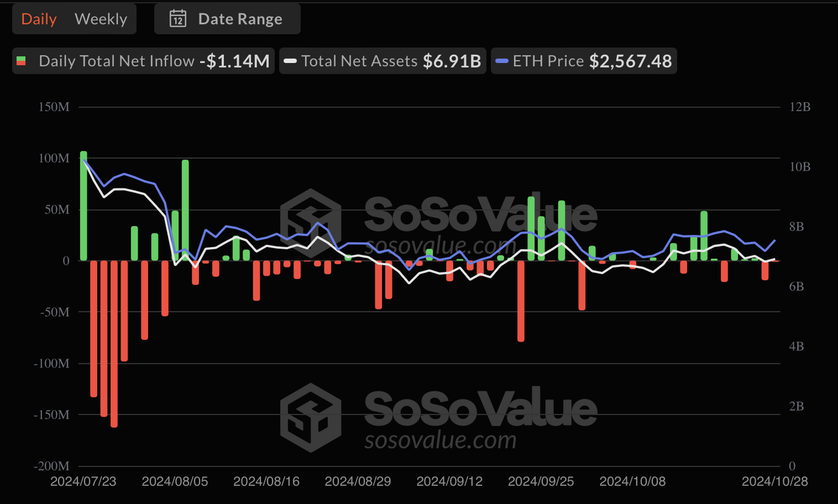The height and width of the screenshot is (504, 838).
Task: Switch to the Daily view tab
Action: [39, 19]
